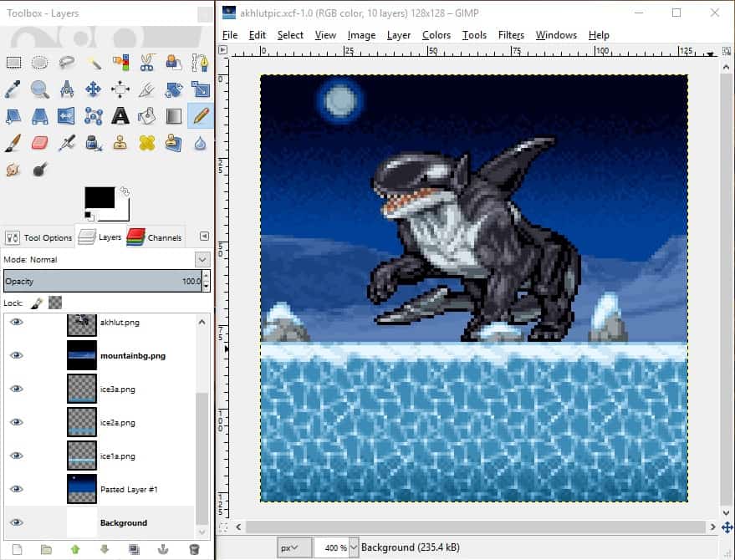Raise the layer with green up arrow

[75, 549]
